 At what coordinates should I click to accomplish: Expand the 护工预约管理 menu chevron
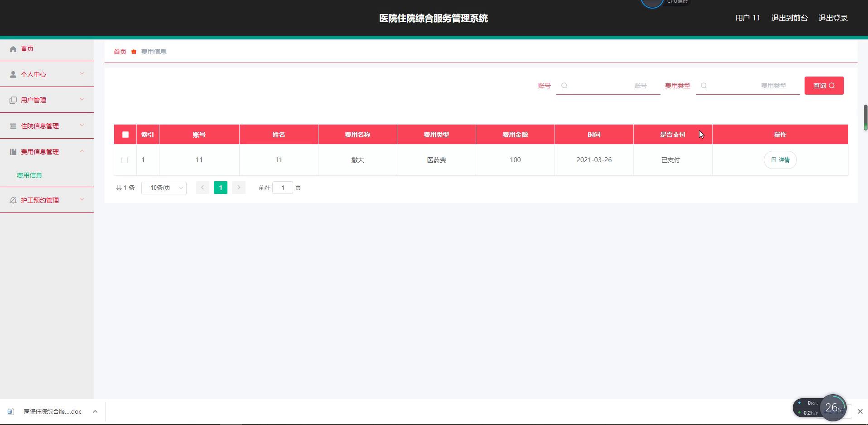(x=82, y=199)
